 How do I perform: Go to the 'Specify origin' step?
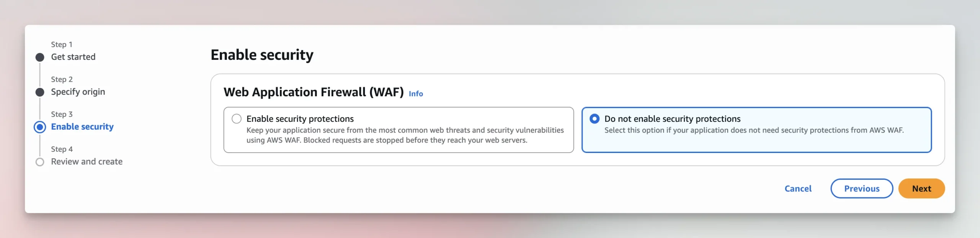coord(78,92)
